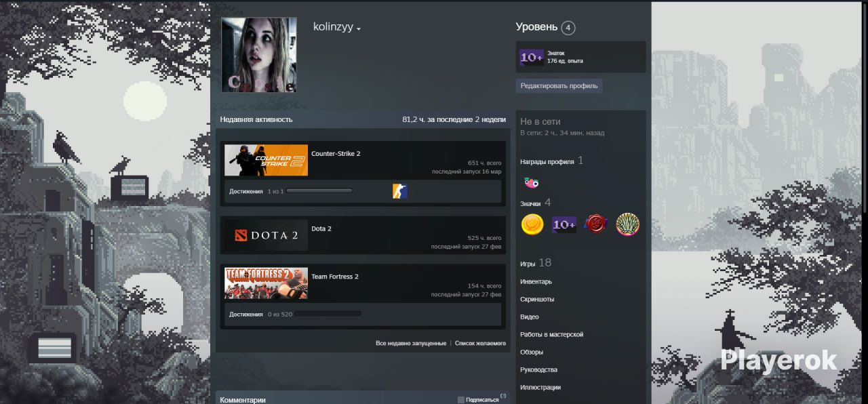Go to the Скриншоты section
The height and width of the screenshot is (404, 868).
point(537,299)
